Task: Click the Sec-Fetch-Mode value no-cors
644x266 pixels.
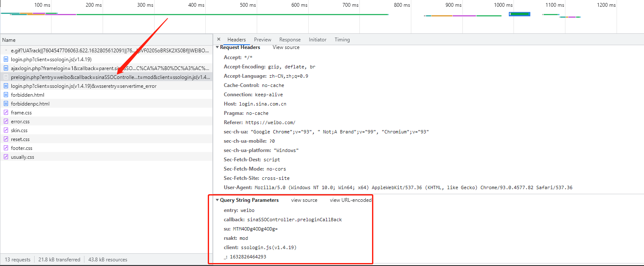Action: 276,169
